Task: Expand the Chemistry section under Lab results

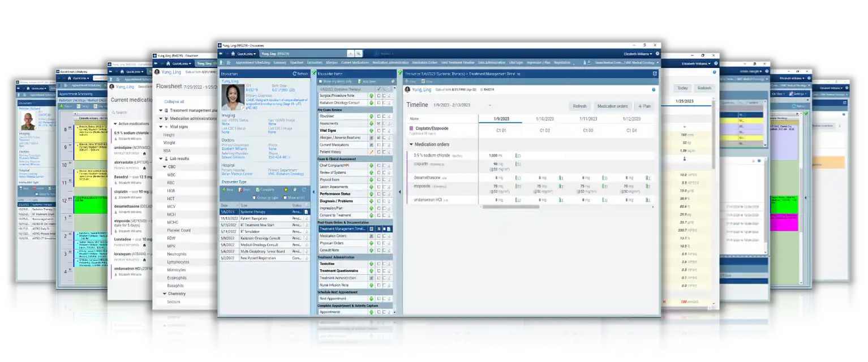Action: 164,294
